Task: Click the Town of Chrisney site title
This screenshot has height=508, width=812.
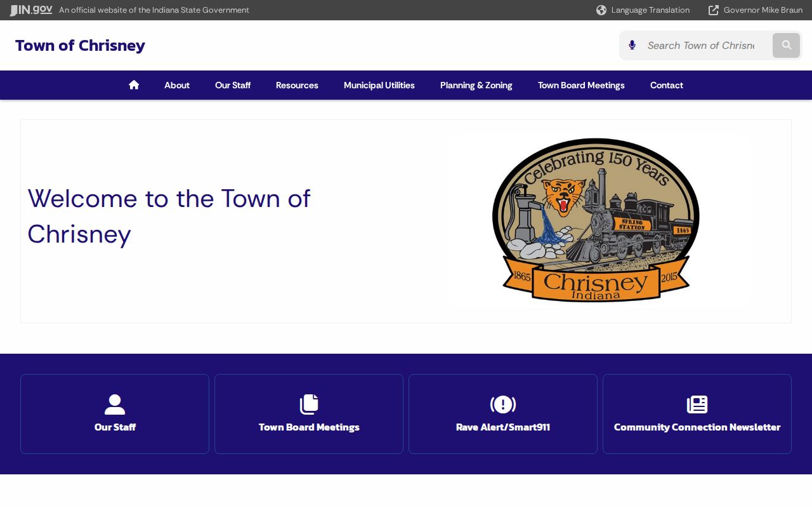Action: (80, 46)
